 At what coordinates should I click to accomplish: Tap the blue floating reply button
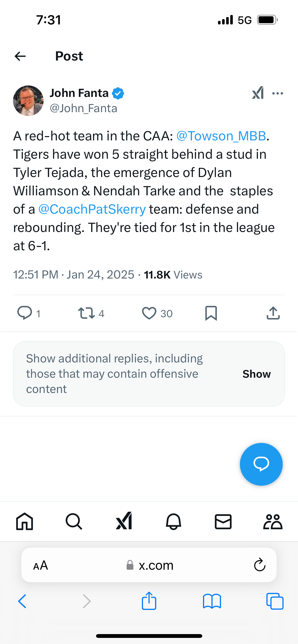(x=261, y=464)
